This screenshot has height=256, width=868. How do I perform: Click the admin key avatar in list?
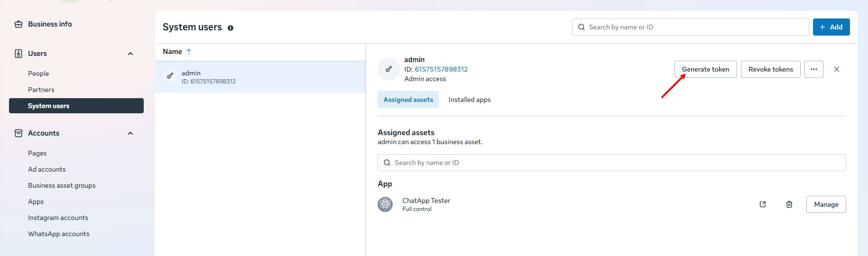click(x=170, y=76)
